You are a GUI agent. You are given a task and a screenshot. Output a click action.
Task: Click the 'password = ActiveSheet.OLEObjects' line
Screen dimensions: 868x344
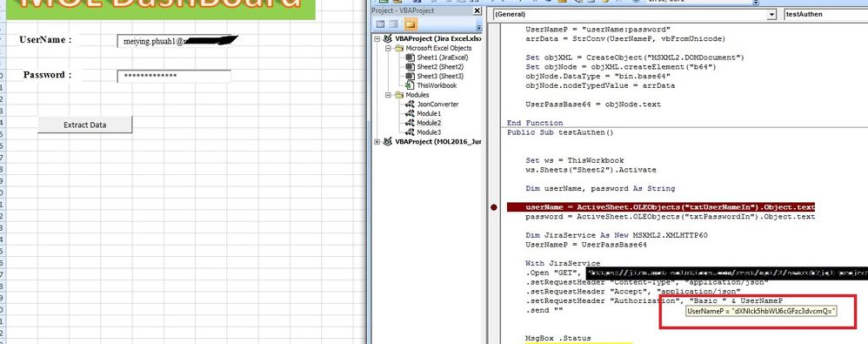click(x=671, y=217)
